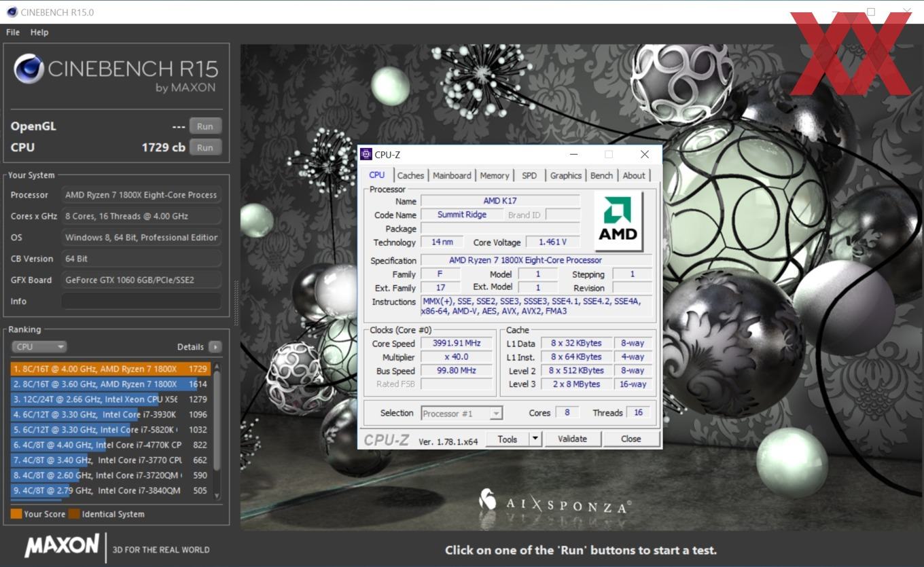The height and width of the screenshot is (567, 924).
Task: Open the ranking CPU dropdown
Action: [x=39, y=346]
